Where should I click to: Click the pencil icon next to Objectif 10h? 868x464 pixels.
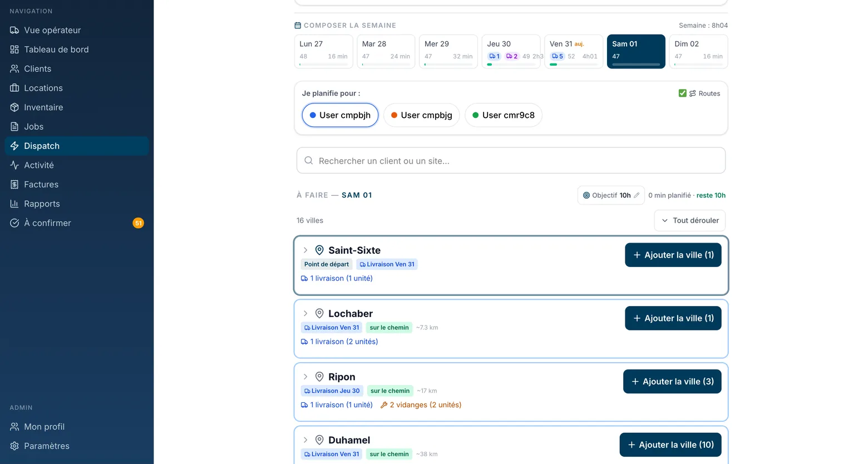637,195
